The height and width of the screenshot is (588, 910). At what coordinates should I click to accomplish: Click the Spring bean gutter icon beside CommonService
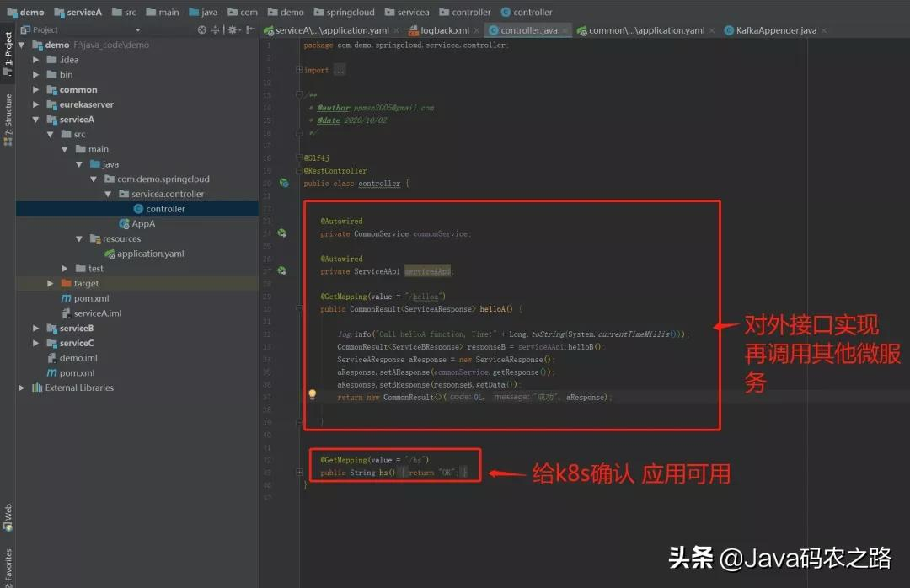pyautogui.click(x=283, y=231)
